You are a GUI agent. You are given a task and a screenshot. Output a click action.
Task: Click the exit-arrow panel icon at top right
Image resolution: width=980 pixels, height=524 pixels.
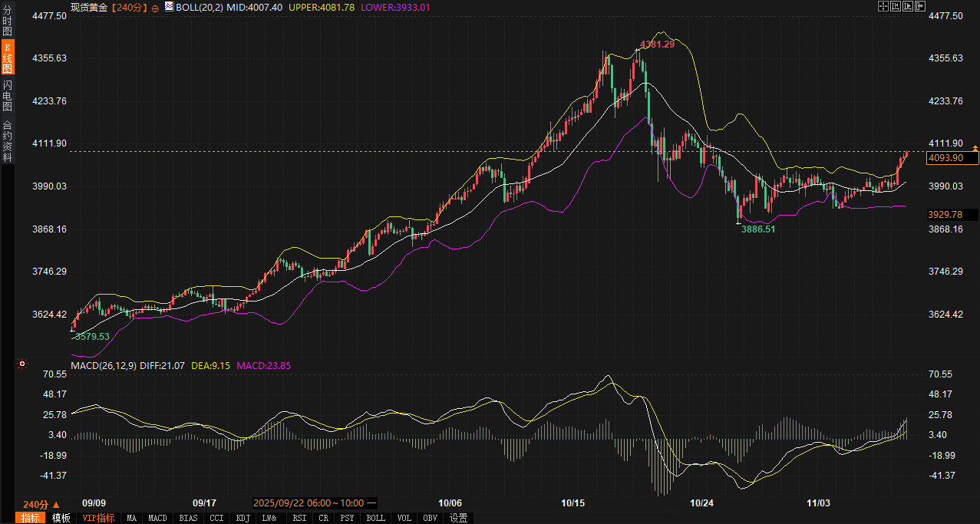pyautogui.click(x=920, y=6)
